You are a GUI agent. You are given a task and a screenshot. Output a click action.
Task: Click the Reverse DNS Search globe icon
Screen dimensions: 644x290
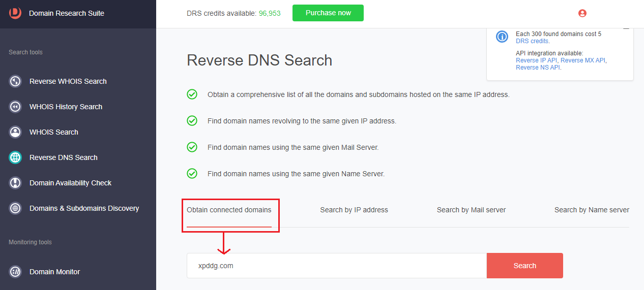(15, 157)
